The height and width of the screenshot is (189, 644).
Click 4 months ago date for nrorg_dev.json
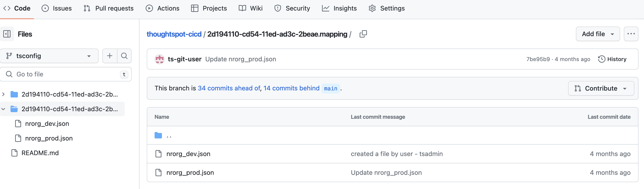pyautogui.click(x=610, y=154)
